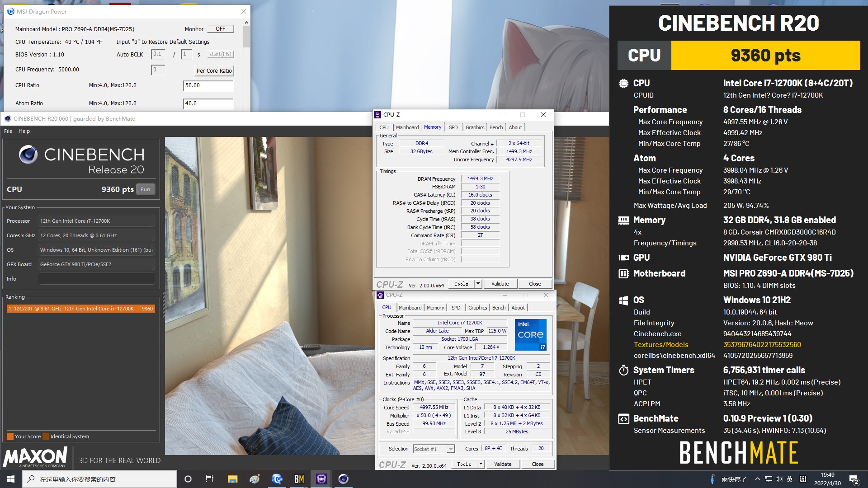The width and height of the screenshot is (868, 488).
Task: Open the weather widget in taskbar
Action: pos(729,479)
